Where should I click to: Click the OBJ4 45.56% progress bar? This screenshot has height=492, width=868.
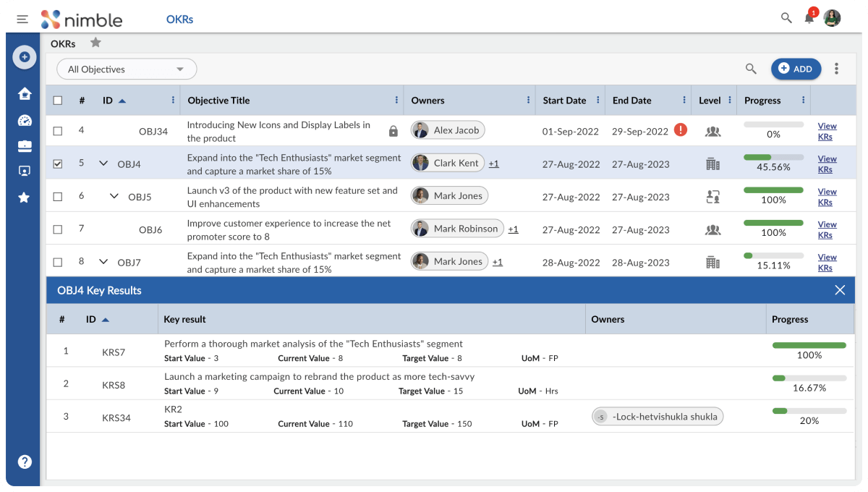773,157
